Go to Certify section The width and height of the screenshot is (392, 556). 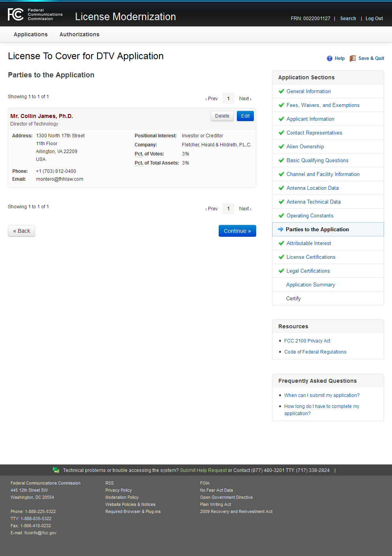(293, 298)
